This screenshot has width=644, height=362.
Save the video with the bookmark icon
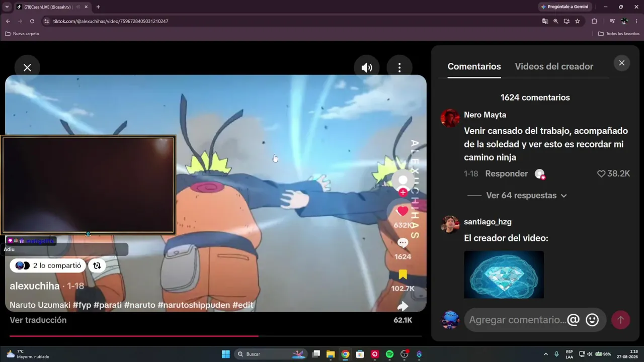pyautogui.click(x=403, y=275)
